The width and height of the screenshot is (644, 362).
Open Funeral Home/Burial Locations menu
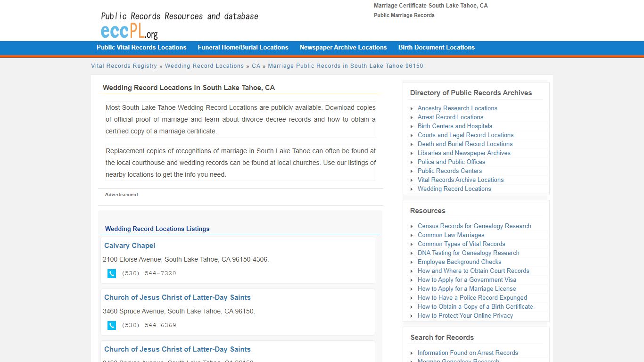[x=243, y=47]
